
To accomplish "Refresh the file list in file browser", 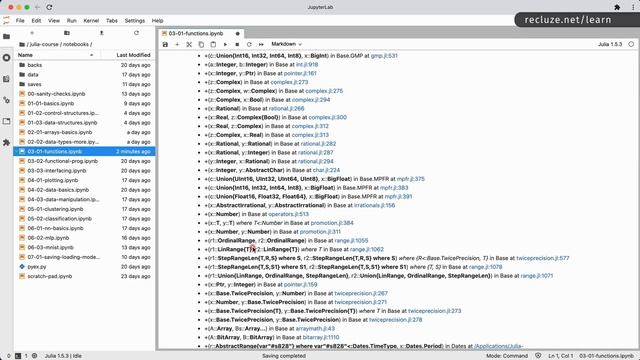I will click(x=136, y=33).
